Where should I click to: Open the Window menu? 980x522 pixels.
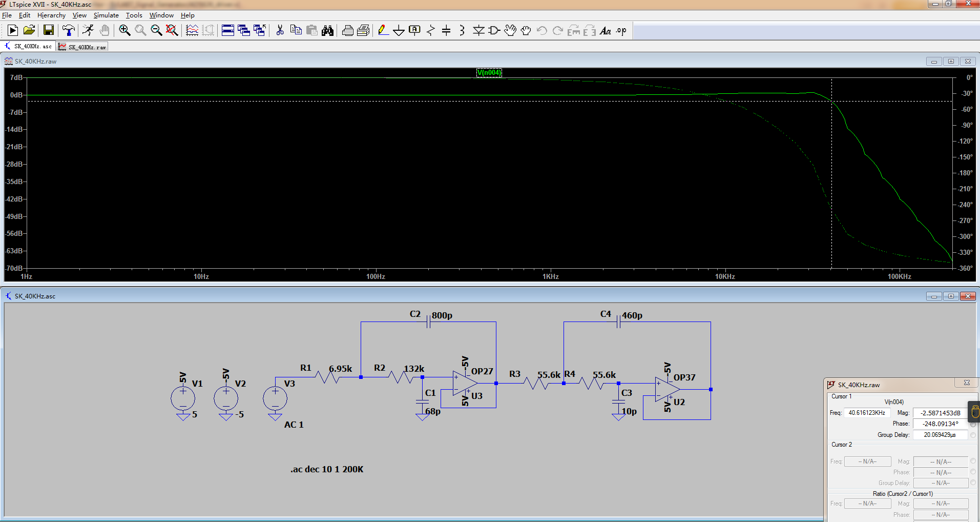(161, 15)
